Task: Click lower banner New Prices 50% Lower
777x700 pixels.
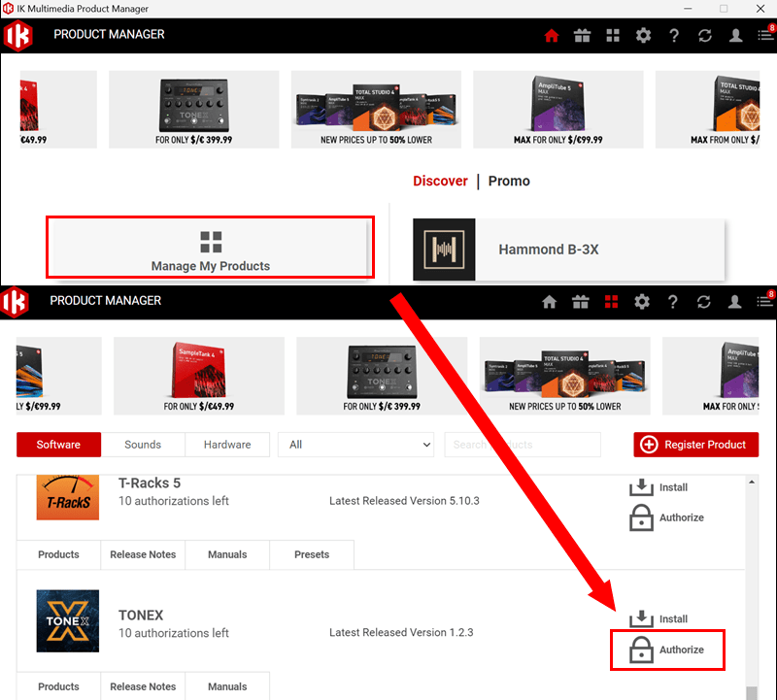Action: click(x=565, y=376)
